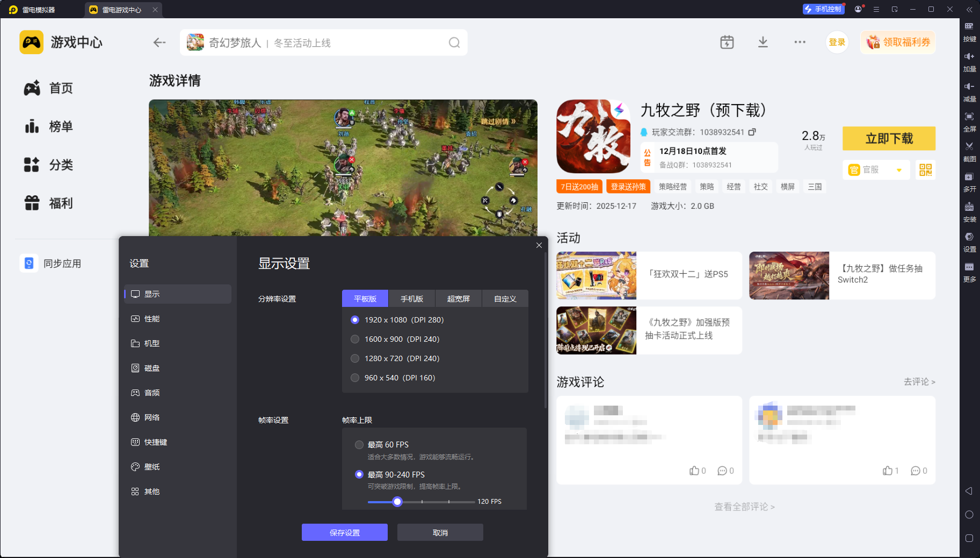Open the three-dot more options icon

tap(800, 42)
